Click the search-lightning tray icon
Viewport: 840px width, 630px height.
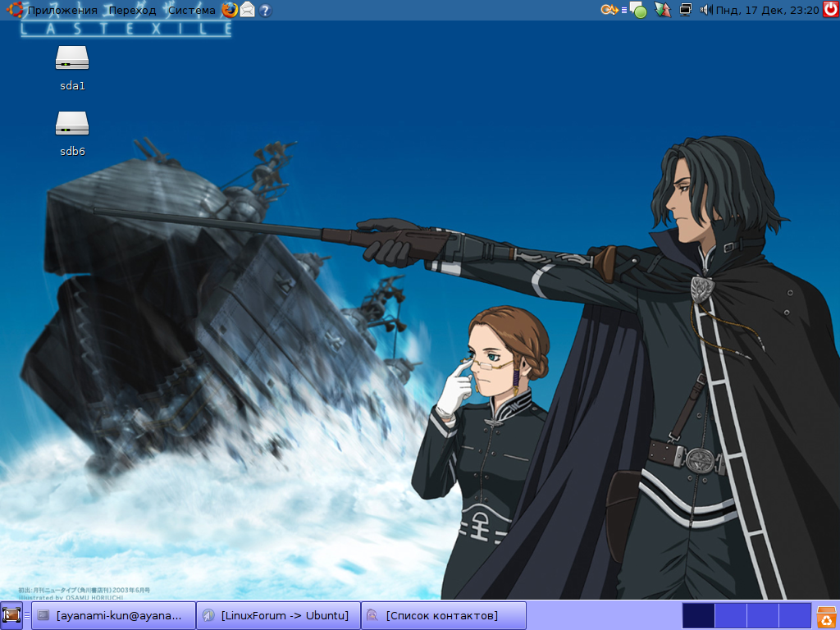(x=609, y=10)
